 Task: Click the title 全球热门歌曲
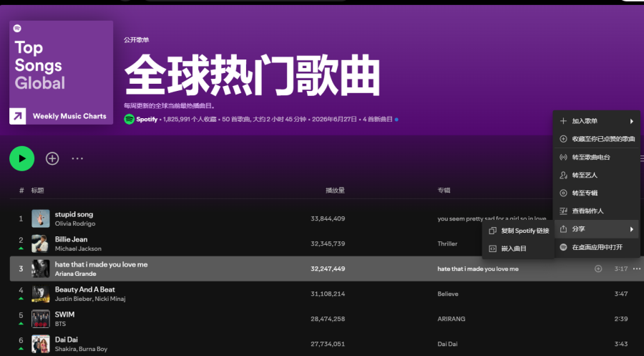tap(252, 74)
